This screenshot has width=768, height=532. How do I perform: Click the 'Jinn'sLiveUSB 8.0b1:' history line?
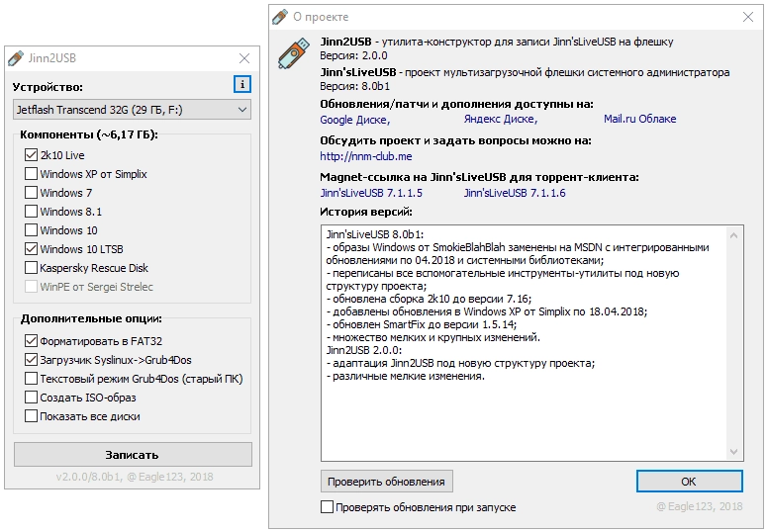tap(375, 234)
